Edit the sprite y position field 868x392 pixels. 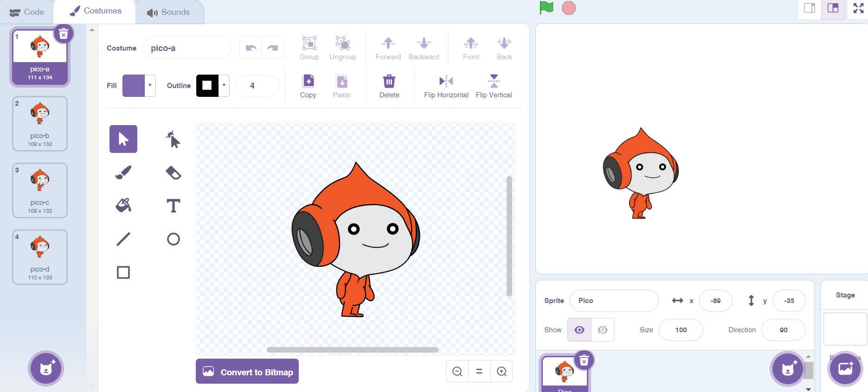point(789,301)
